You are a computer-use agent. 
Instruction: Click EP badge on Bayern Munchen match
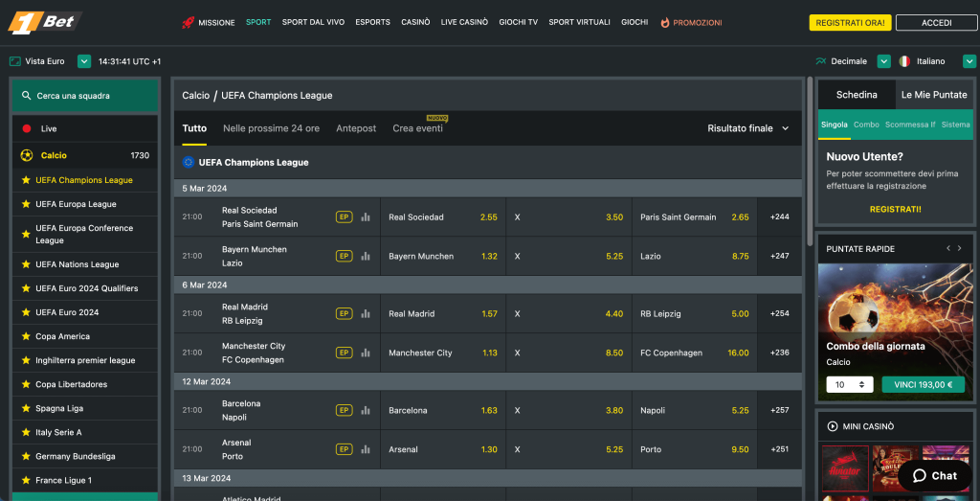pos(345,256)
